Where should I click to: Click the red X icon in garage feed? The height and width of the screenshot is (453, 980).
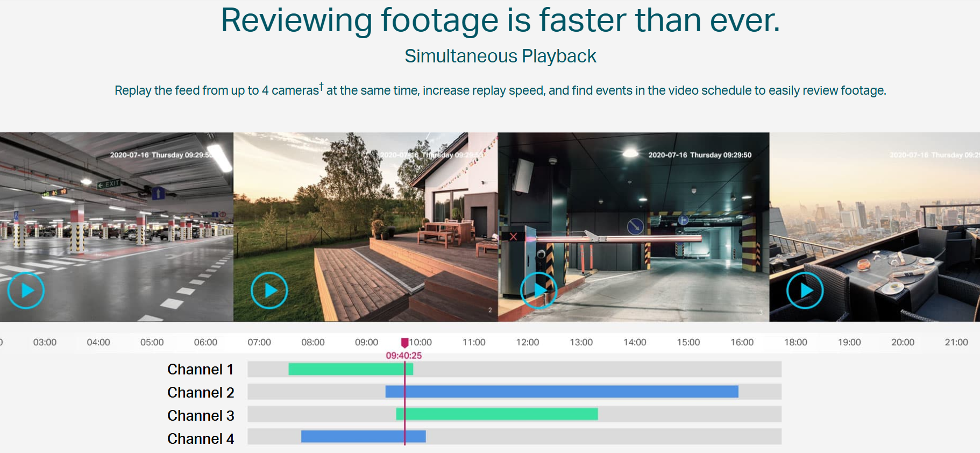point(513,237)
